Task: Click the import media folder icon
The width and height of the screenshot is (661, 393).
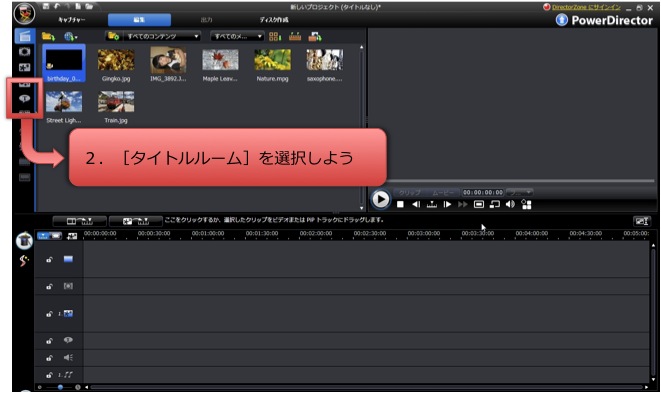Action: [48, 37]
